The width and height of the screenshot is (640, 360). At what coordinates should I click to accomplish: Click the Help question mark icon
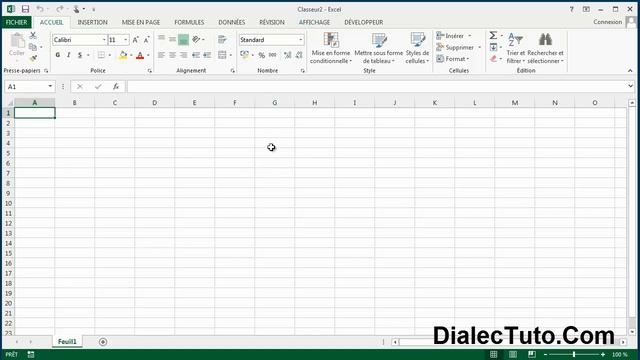571,9
